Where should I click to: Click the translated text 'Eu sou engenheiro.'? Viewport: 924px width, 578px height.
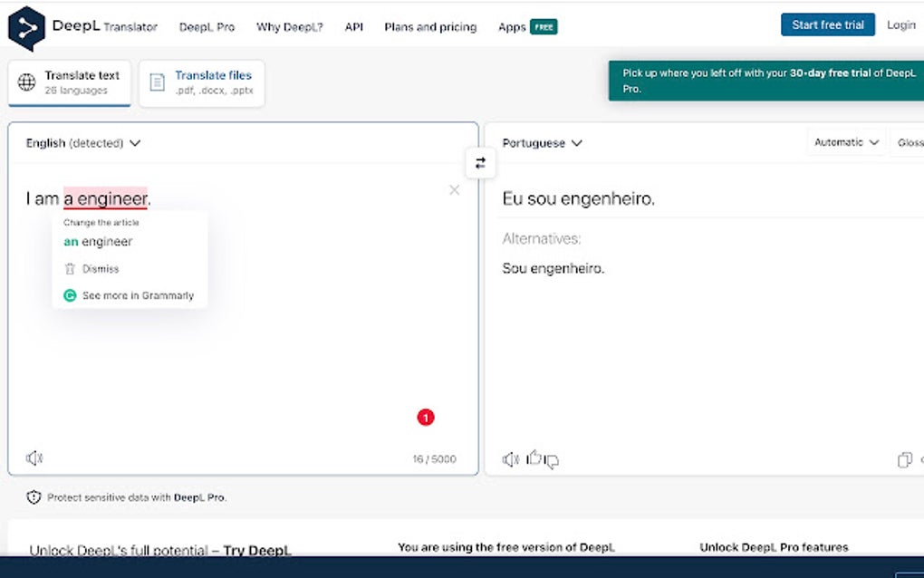pos(578,198)
